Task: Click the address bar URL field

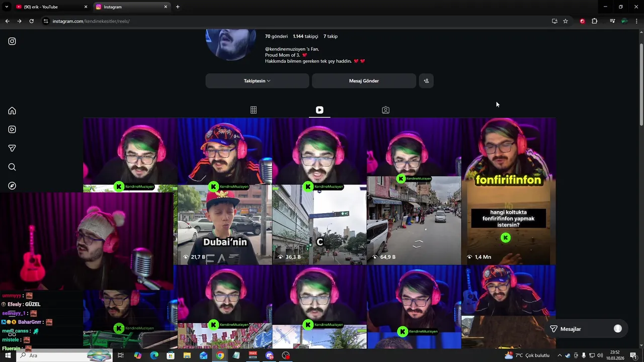Action: [306, 21]
